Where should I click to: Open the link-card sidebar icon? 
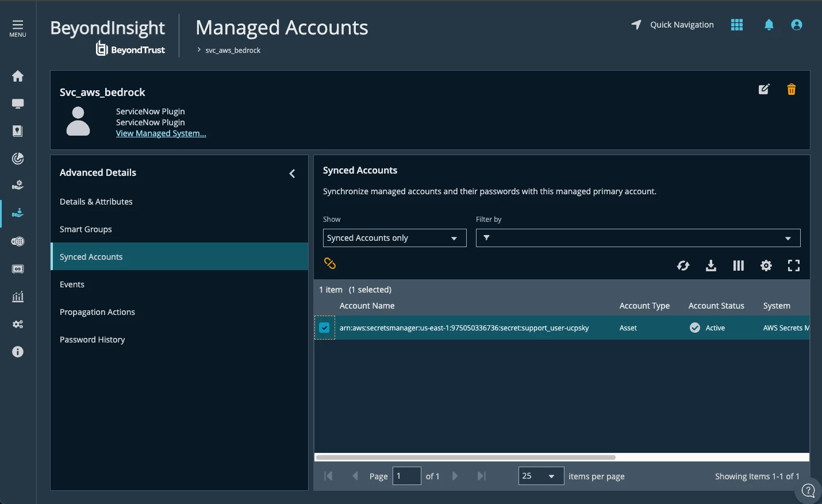pyautogui.click(x=18, y=269)
